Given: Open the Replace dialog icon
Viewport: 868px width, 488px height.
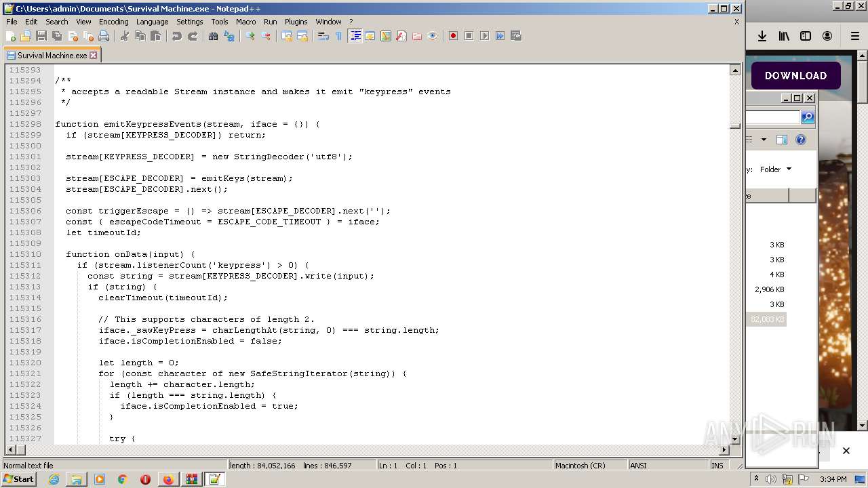Looking at the screenshot, I should [229, 36].
